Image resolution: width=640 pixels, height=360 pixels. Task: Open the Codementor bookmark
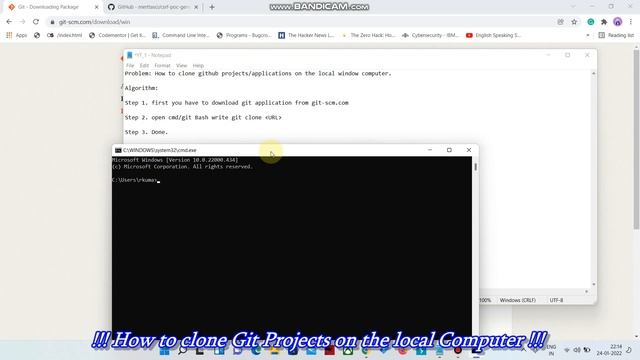click(117, 36)
